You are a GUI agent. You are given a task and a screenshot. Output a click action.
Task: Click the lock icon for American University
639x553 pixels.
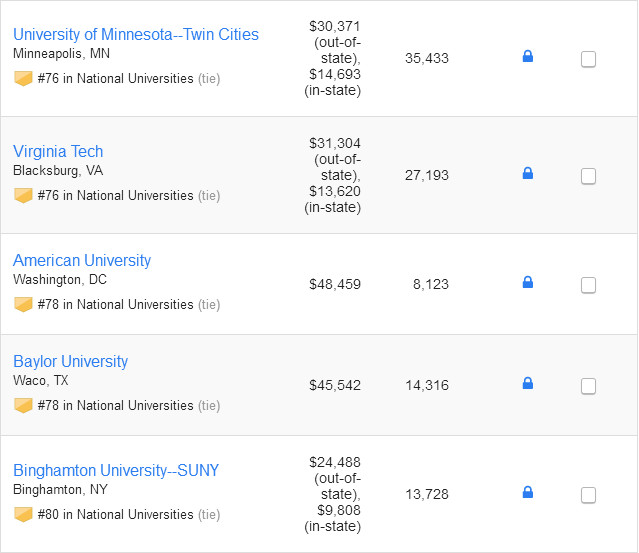pyautogui.click(x=528, y=282)
